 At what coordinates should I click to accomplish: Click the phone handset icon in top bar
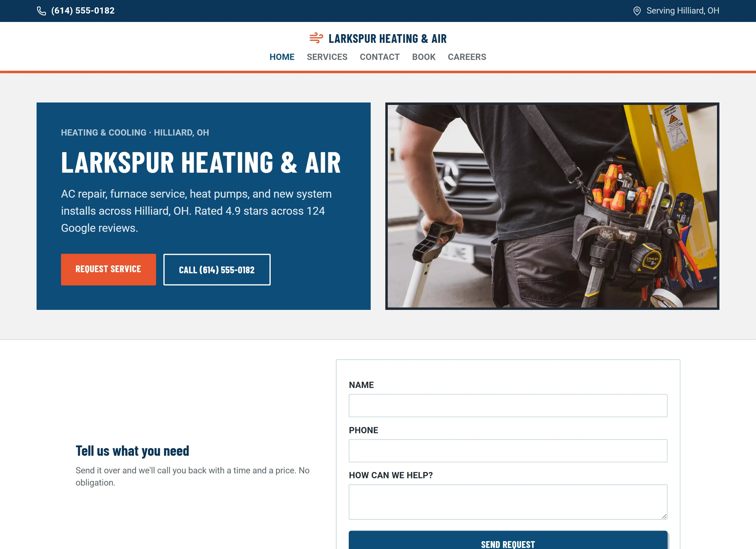coord(41,11)
